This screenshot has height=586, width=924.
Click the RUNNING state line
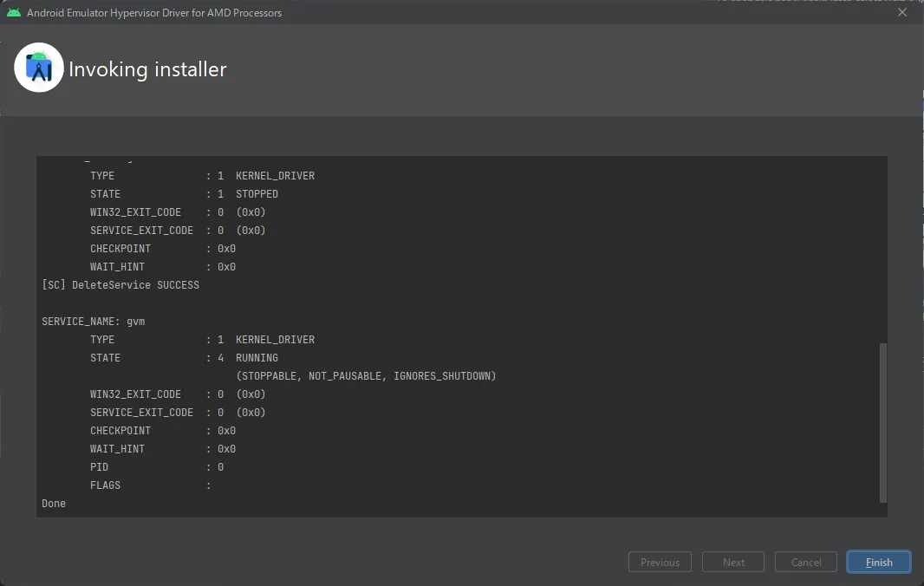[184, 358]
